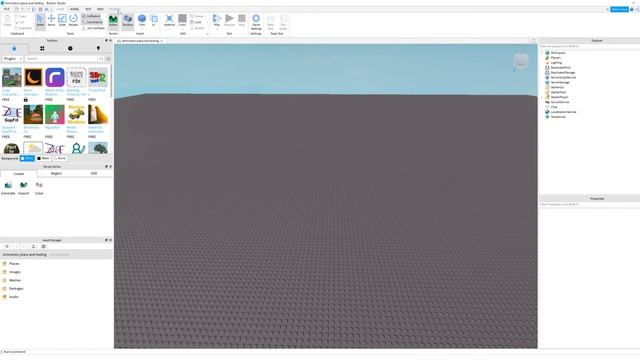Select SoundService in Explorer

(x=557, y=102)
